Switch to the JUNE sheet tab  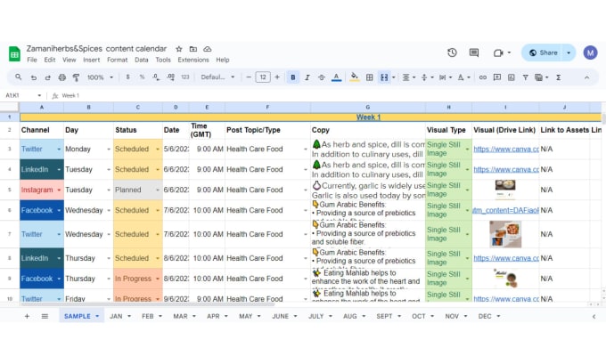click(x=281, y=316)
